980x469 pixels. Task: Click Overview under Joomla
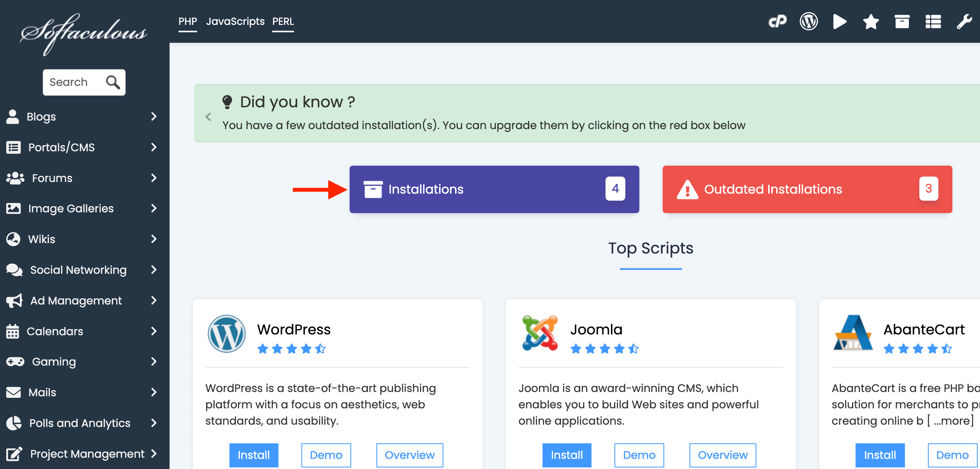click(723, 455)
